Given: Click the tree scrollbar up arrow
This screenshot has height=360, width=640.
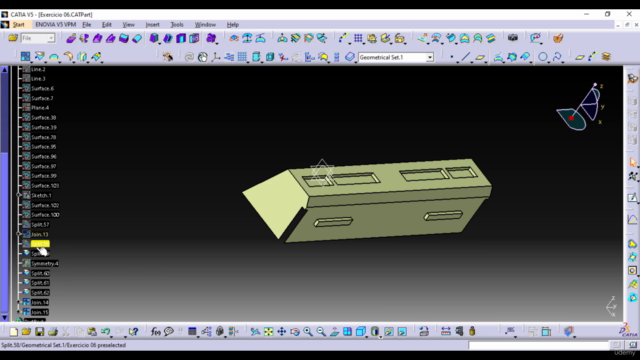Looking at the screenshot, I should (4, 70).
